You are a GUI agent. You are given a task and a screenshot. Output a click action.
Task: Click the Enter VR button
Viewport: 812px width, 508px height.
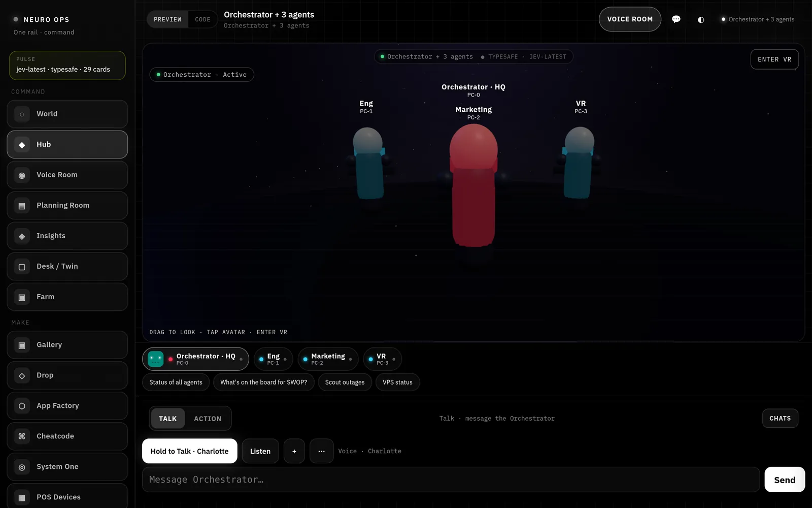(774, 59)
